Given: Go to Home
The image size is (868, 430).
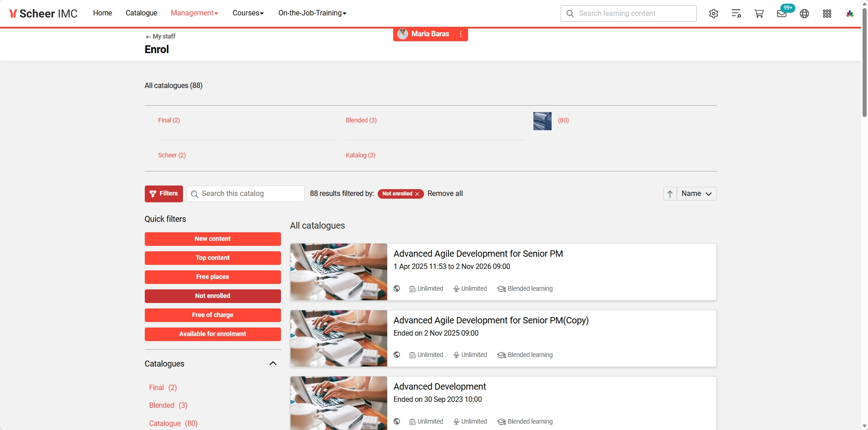Looking at the screenshot, I should (x=103, y=13).
